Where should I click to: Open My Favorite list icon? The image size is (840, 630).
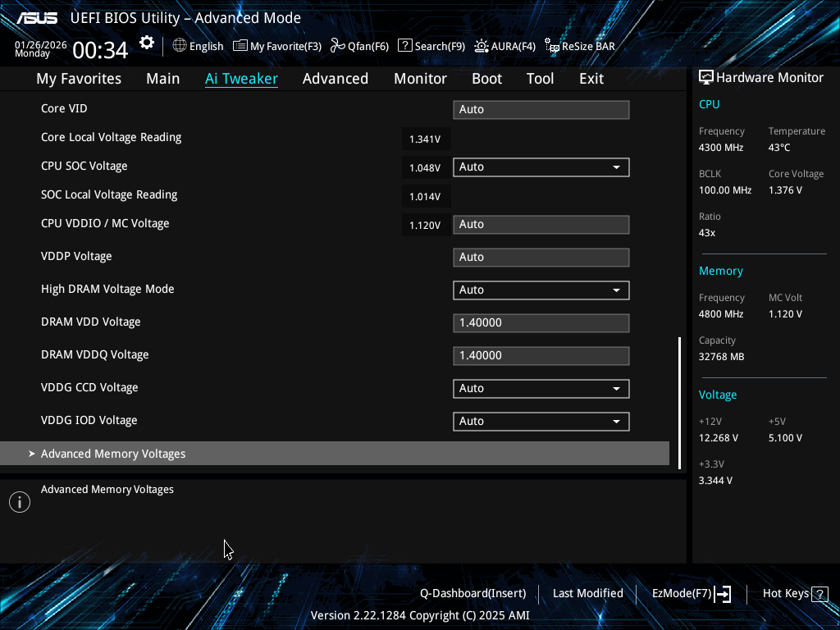click(x=240, y=46)
